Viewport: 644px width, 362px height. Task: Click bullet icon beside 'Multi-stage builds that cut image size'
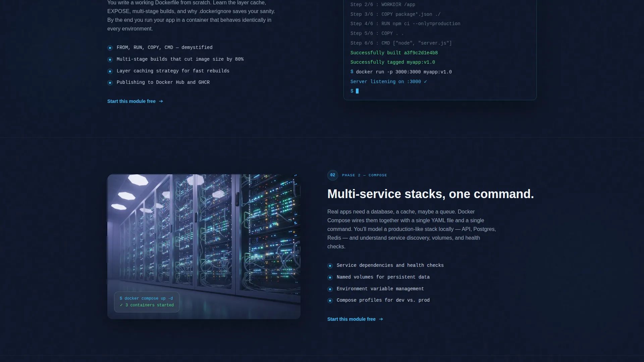110,60
